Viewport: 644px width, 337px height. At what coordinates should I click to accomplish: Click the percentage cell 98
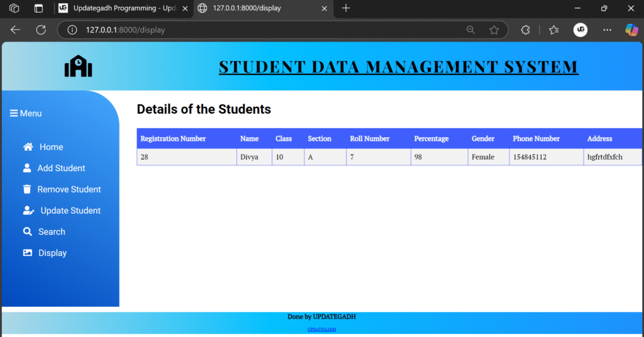point(440,157)
